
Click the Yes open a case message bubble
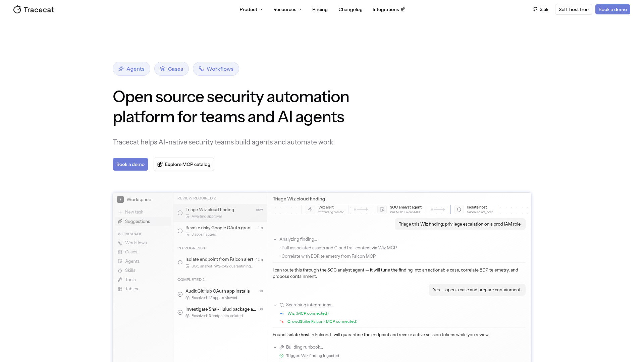coord(477,290)
